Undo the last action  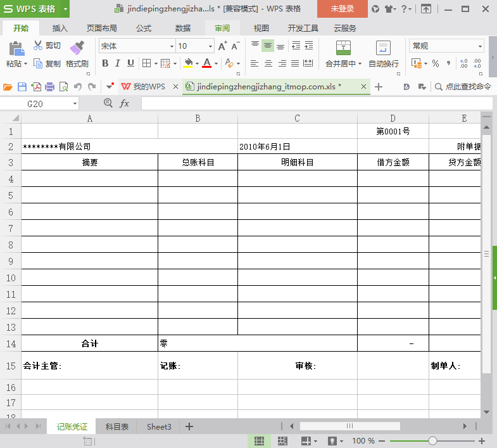pyautogui.click(x=78, y=87)
